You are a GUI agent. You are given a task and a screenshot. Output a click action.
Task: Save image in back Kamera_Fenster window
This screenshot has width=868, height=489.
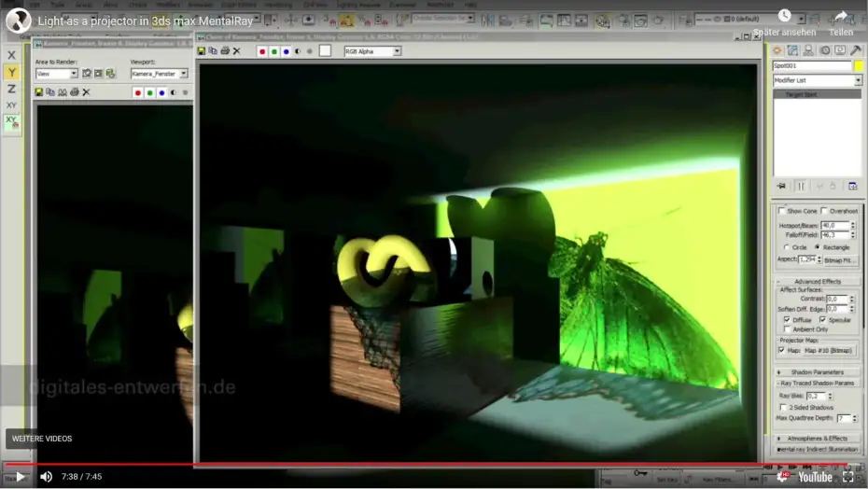click(39, 92)
